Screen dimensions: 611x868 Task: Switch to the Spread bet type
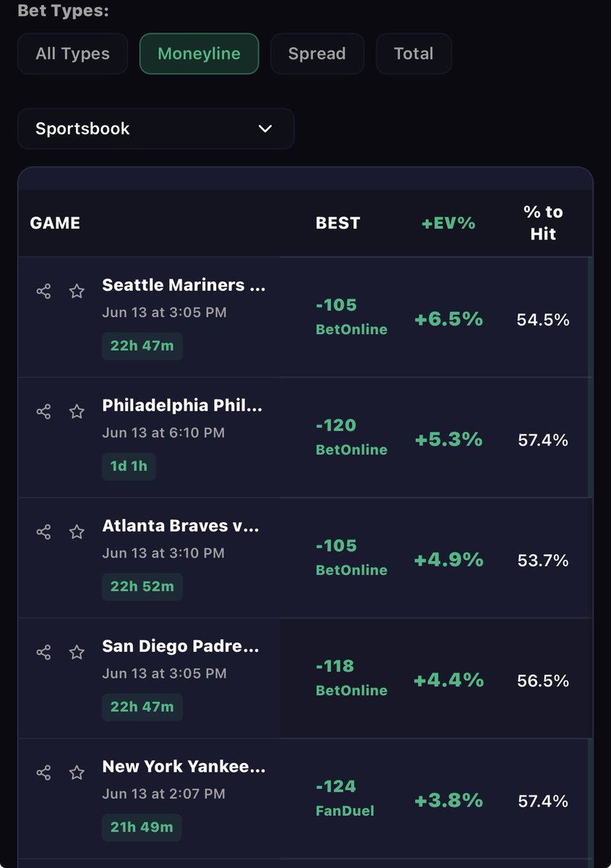(x=317, y=54)
